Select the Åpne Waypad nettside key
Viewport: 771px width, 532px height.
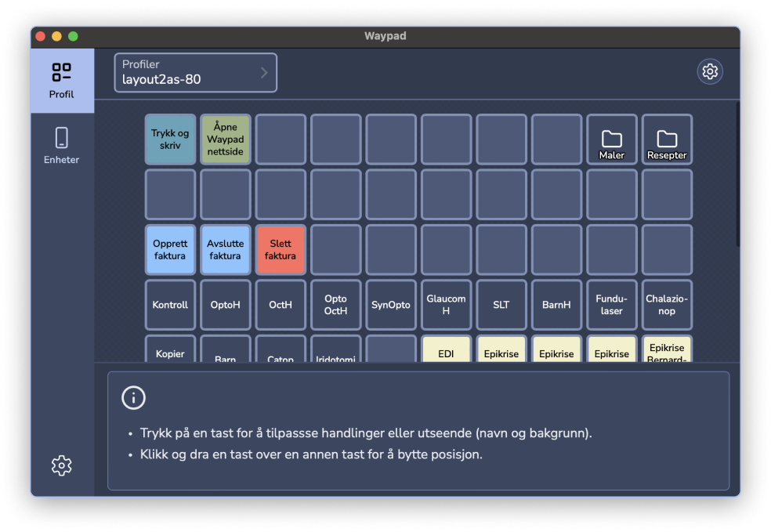[x=225, y=139]
